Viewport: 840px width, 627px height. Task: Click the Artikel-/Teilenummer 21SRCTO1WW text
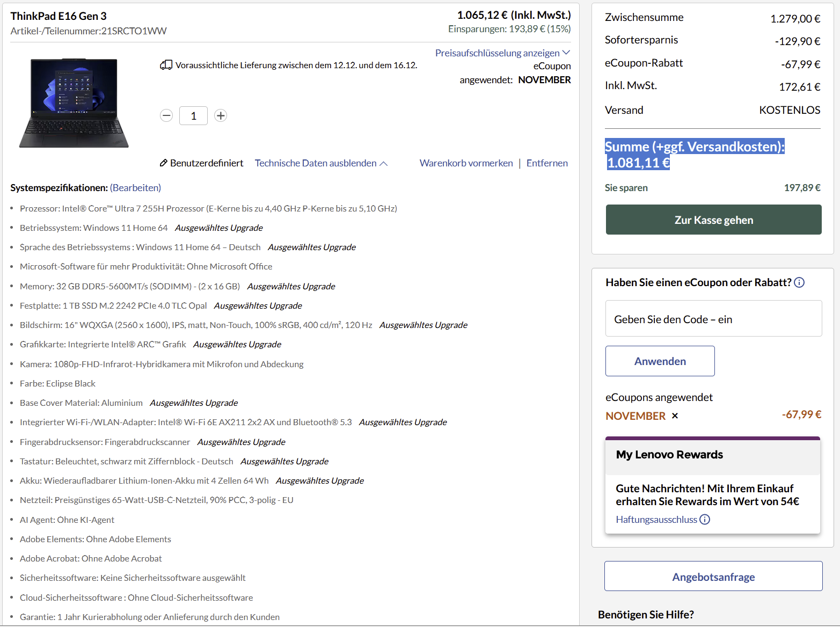pyautogui.click(x=89, y=31)
